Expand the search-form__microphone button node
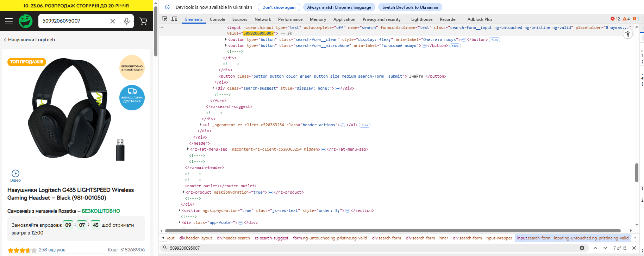Image resolution: width=644 pixels, height=256 pixels. pos(226,45)
